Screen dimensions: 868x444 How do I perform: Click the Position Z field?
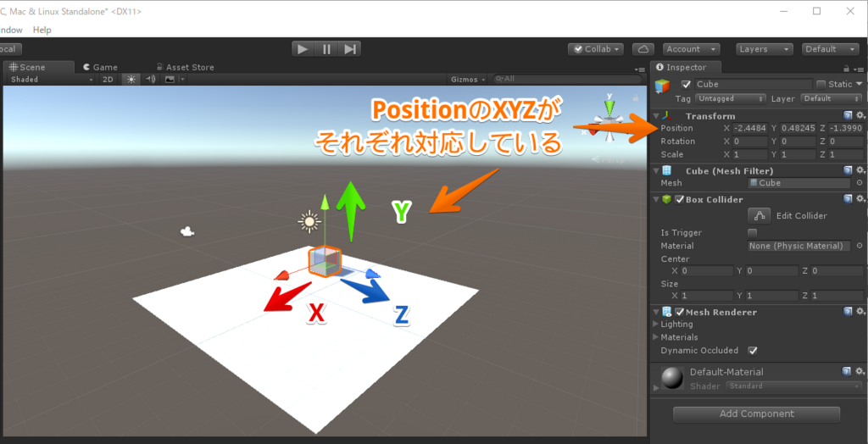coord(846,128)
